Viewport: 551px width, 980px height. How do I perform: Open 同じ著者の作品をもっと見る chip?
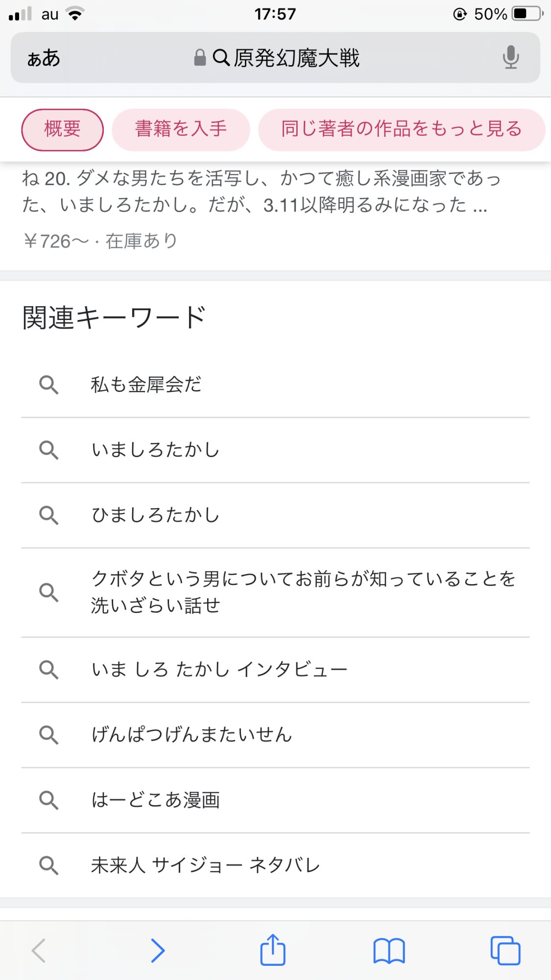click(x=401, y=129)
